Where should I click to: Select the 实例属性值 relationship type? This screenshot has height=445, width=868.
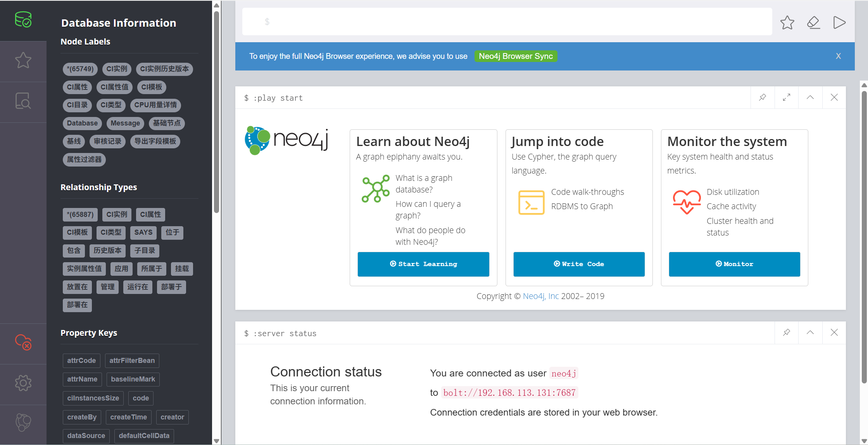point(84,269)
